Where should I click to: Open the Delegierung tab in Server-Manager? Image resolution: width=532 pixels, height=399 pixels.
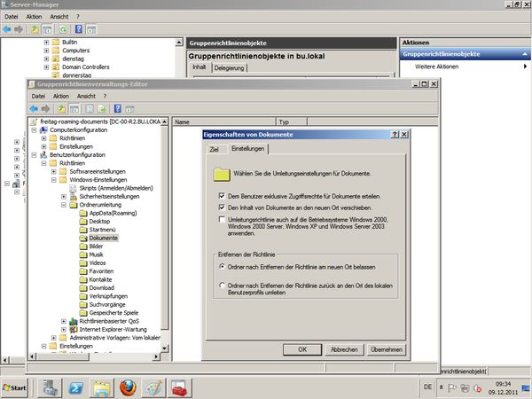[x=229, y=68]
